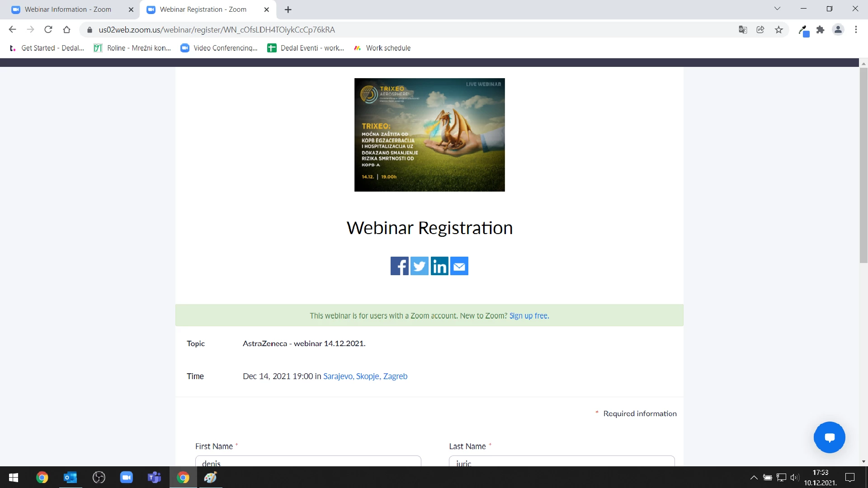Share webinar by email icon
This screenshot has width=868, height=488.
(459, 266)
